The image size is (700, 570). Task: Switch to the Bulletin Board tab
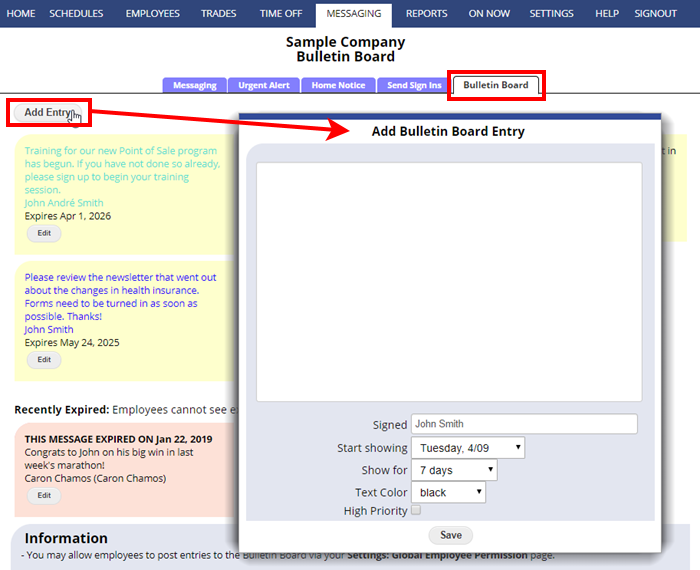coord(495,85)
